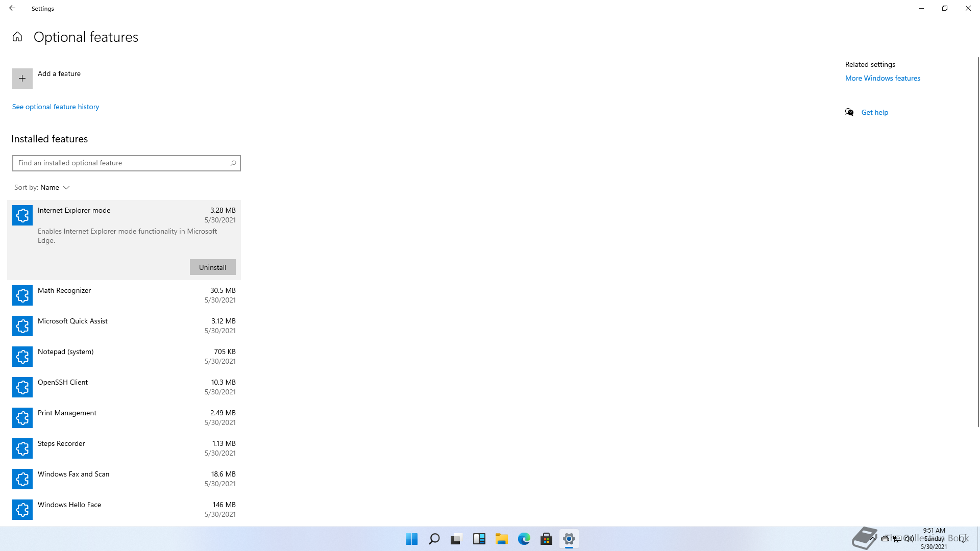The height and width of the screenshot is (551, 980).
Task: Click the vertical scrollbar on the right
Action: click(x=978, y=242)
